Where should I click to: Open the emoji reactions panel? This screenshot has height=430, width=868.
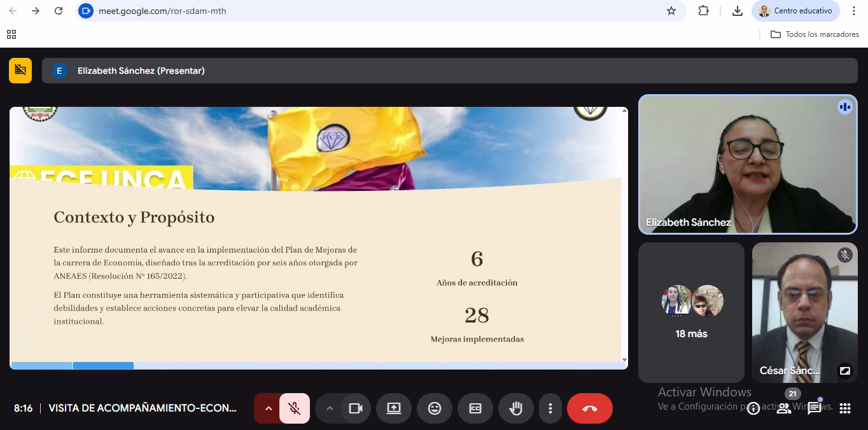coord(435,408)
